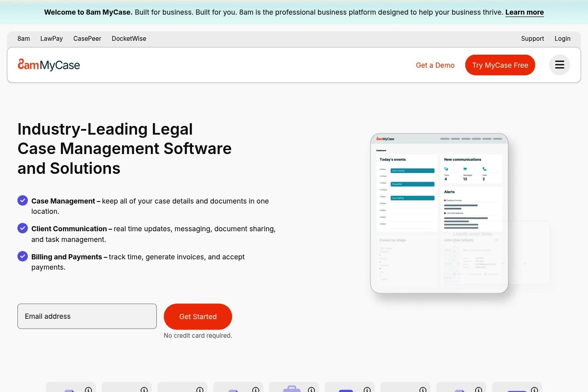Click "Welcome to 8am MyCase." banner text

pyautogui.click(x=88, y=12)
